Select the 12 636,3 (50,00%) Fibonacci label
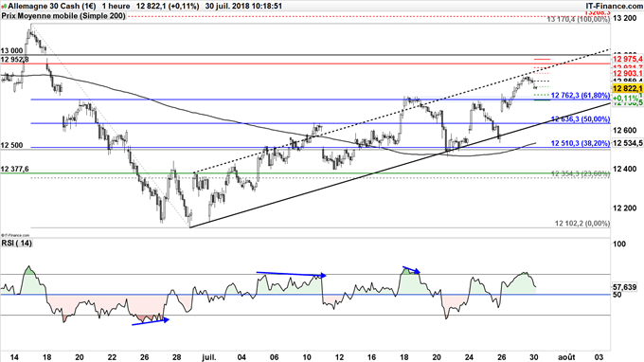The image size is (644, 362). click(581, 119)
